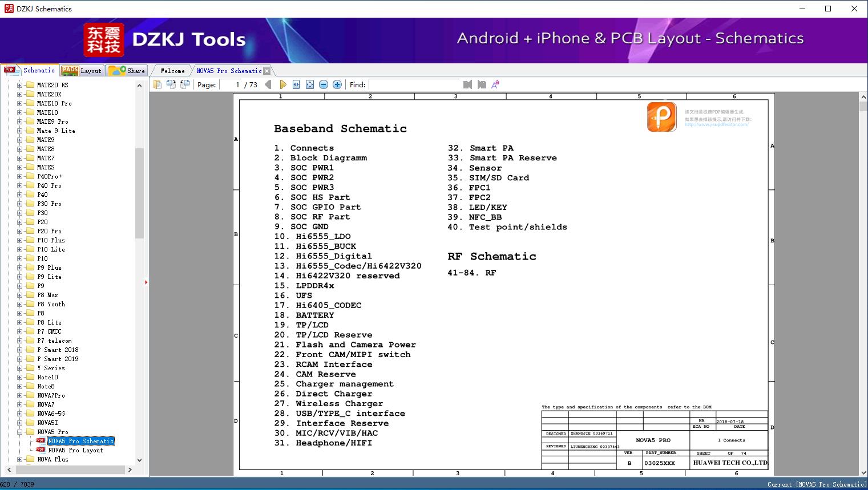Zoom in with the plus icon
Screen dimensions: 868x490
tap(337, 84)
